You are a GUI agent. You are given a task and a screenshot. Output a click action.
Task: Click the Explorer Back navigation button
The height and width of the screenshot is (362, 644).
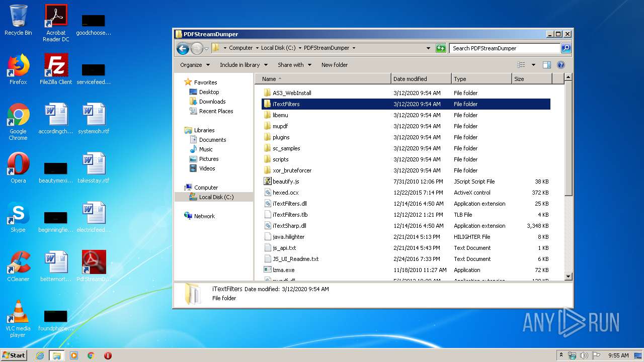(x=183, y=48)
